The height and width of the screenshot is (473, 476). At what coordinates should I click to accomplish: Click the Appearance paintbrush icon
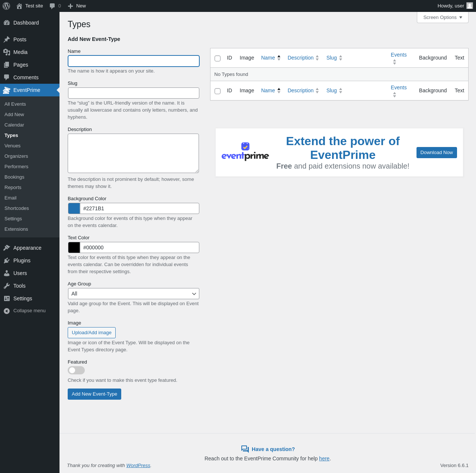tap(7, 248)
